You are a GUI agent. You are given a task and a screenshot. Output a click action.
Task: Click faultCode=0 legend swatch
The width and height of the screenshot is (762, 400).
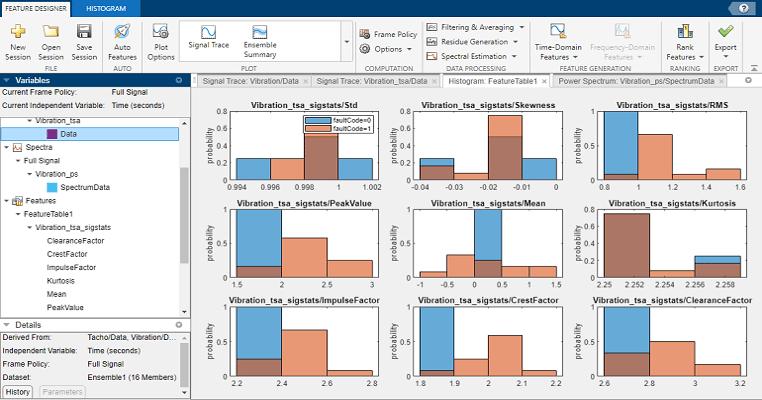318,121
